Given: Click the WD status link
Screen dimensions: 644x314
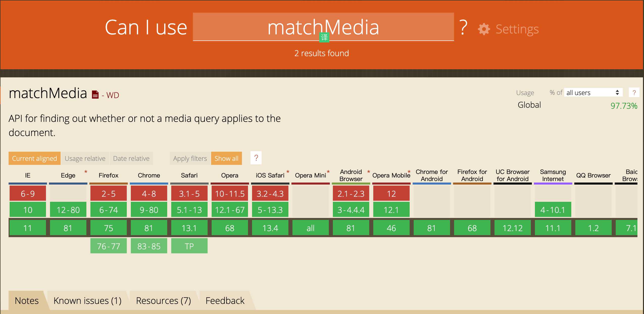Looking at the screenshot, I should click(113, 95).
